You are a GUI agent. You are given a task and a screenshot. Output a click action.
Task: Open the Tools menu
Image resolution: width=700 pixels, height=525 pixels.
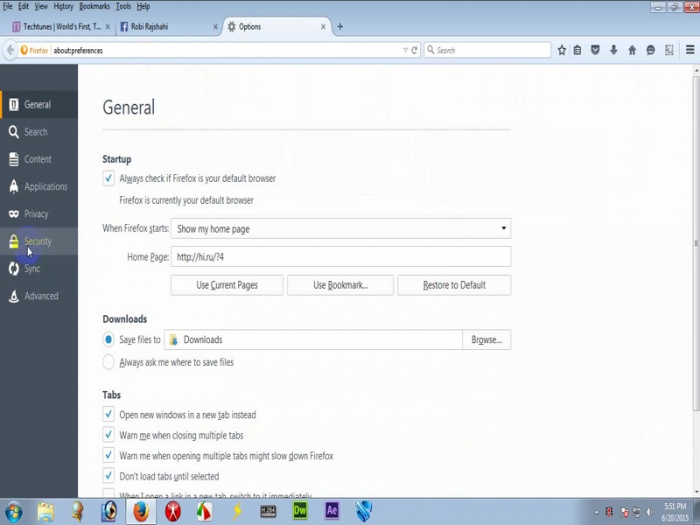tap(123, 6)
